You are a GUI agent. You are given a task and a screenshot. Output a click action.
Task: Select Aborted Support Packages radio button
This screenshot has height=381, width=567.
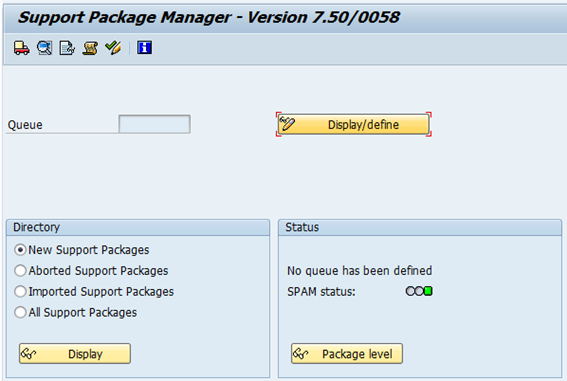click(x=20, y=271)
